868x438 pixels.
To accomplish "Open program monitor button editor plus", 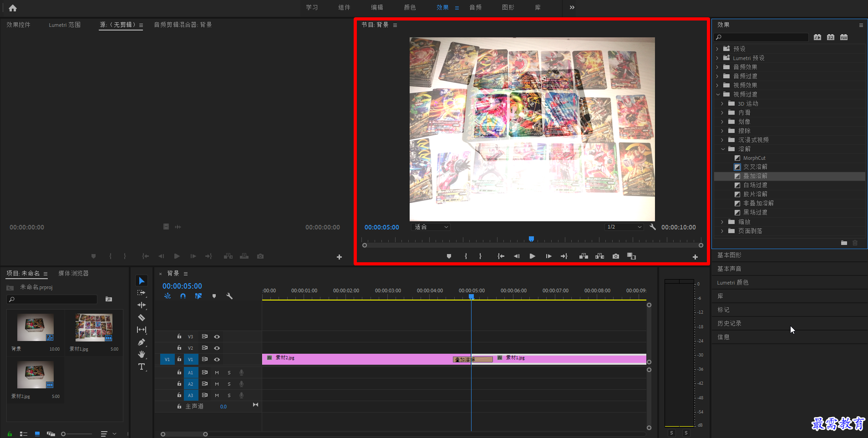I will pos(695,257).
